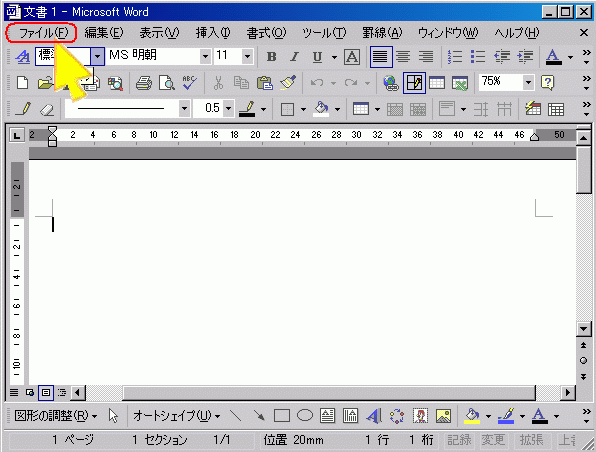
Task: Click the Split Cells icon
Action: tap(418, 109)
